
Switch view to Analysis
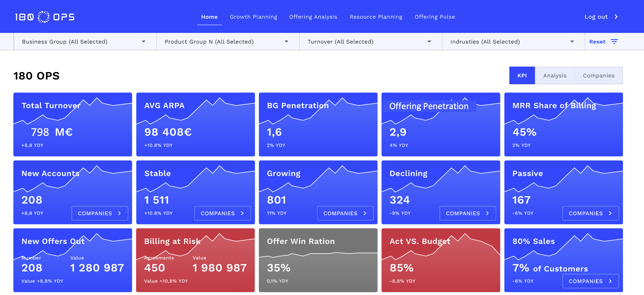pyautogui.click(x=555, y=76)
